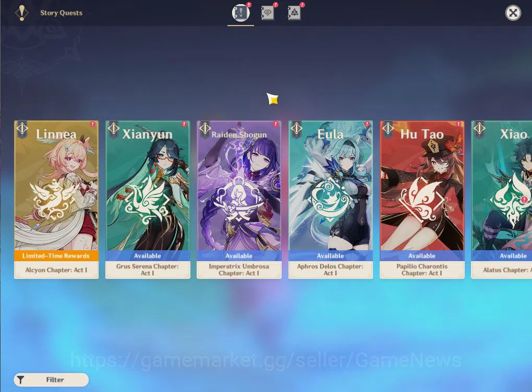Click the red alert dot on Eula card

[367, 124]
